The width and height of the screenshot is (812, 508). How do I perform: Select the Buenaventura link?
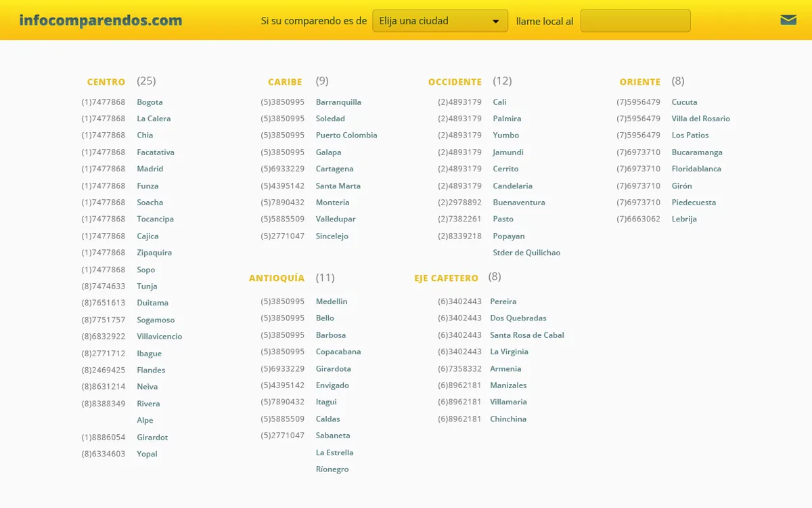click(519, 203)
